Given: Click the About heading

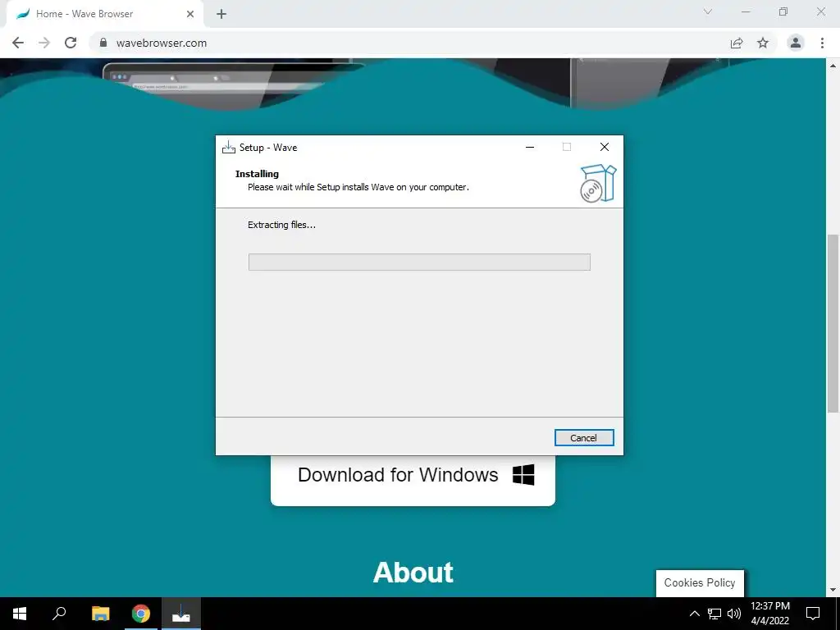Looking at the screenshot, I should [x=413, y=572].
